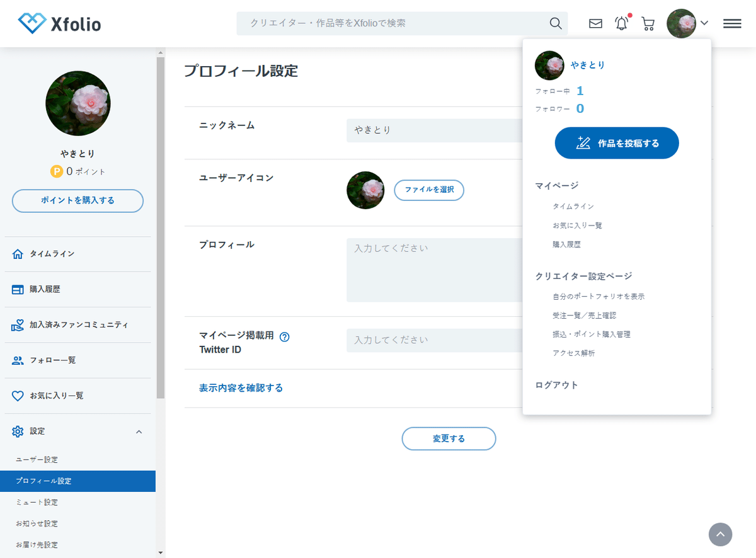Click the Twitter ID help question mark icon
The image size is (756, 558).
(x=285, y=337)
